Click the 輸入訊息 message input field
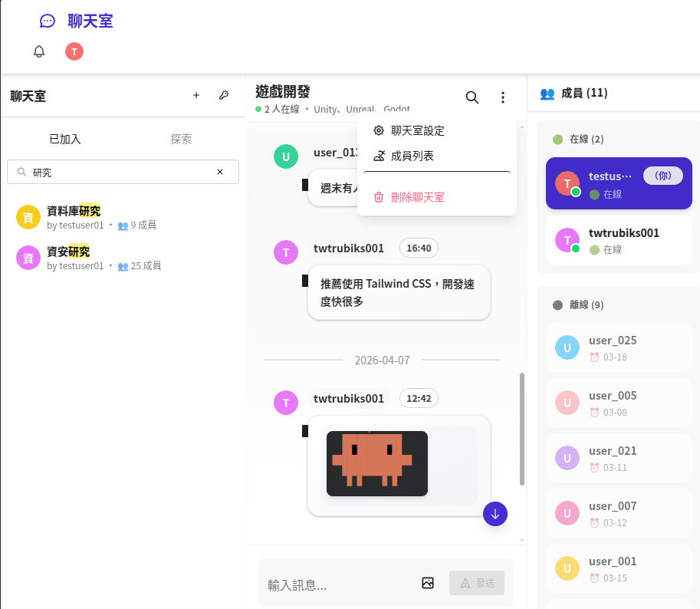Screen dimensions: 700x609 click(x=337, y=584)
